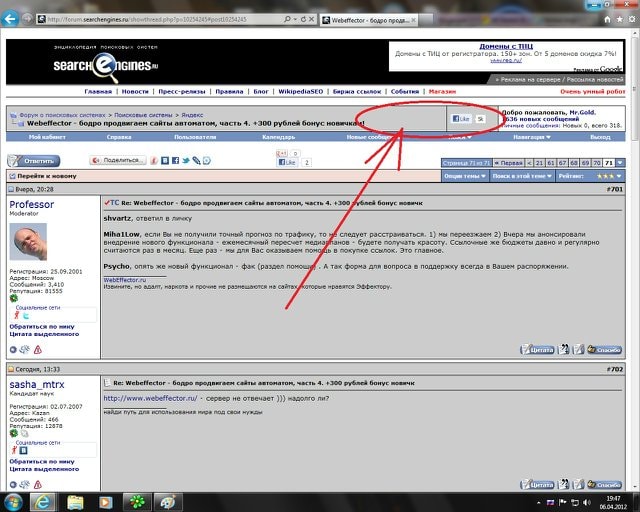The height and width of the screenshot is (512, 640).
Task: Open the media player taskbar icon
Action: coord(106,502)
